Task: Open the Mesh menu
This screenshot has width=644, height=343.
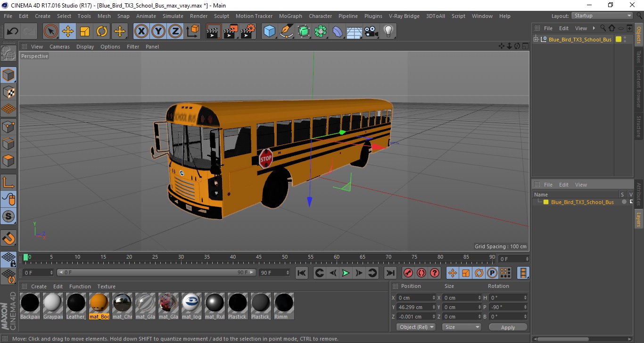Action: click(x=104, y=16)
